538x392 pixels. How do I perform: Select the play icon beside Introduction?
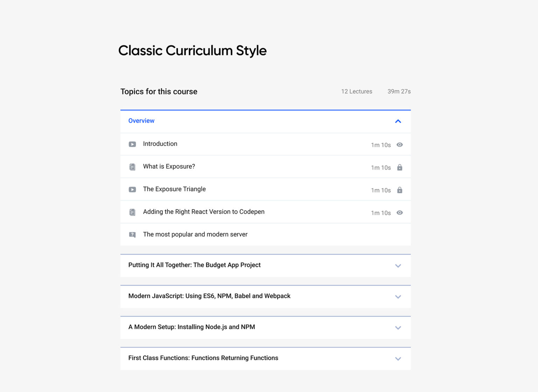click(132, 144)
